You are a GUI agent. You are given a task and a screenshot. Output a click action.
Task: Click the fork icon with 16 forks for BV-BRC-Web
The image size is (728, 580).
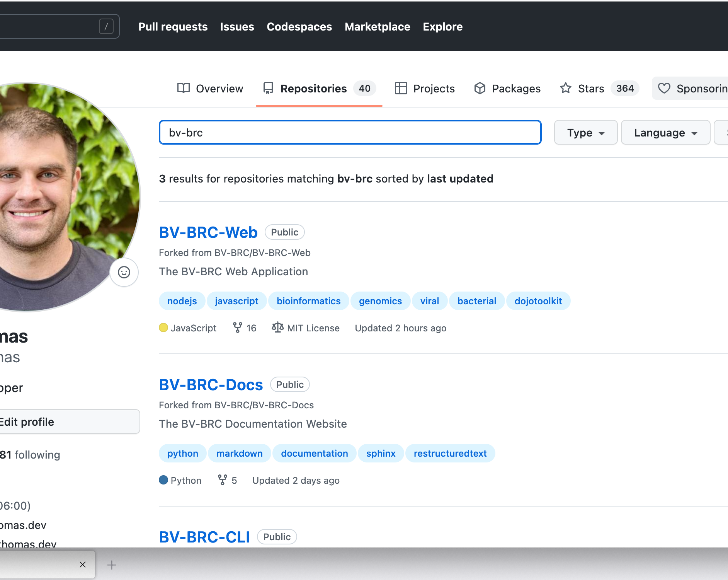[x=237, y=328]
